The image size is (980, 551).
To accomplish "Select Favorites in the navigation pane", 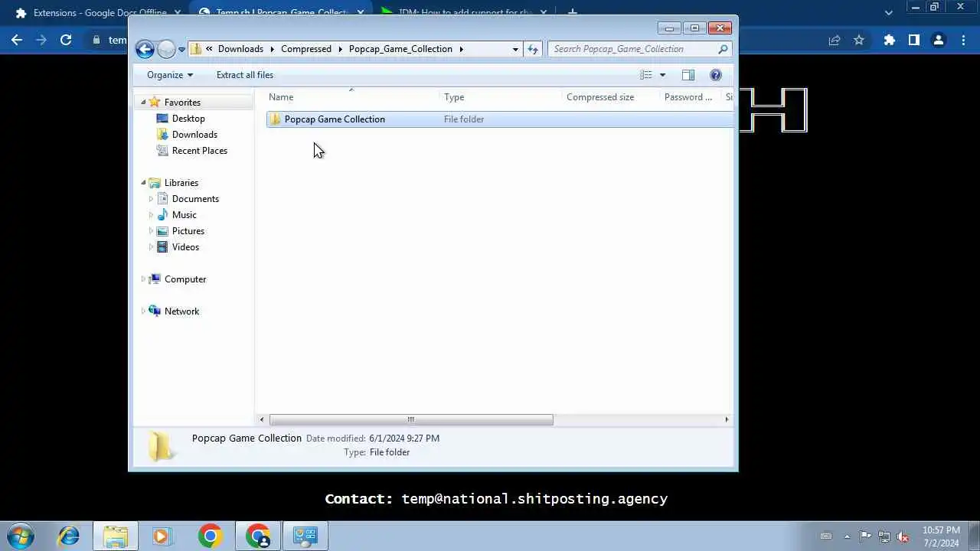I will click(x=182, y=103).
